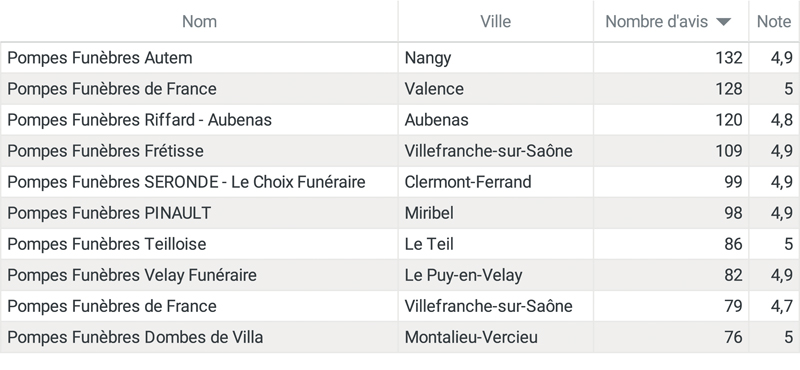This screenshot has height=370, width=800.
Task: Click the Clermont-Ferrand city cell
Action: pos(495,182)
